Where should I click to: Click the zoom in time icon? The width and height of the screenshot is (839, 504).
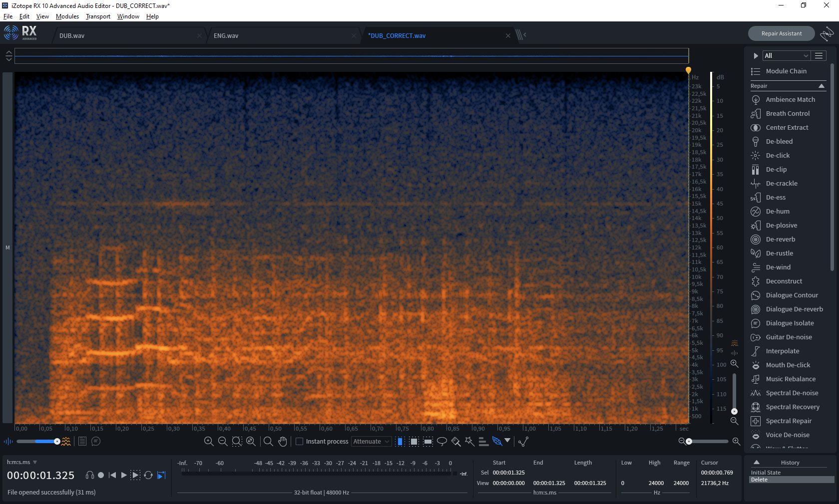pyautogui.click(x=209, y=441)
